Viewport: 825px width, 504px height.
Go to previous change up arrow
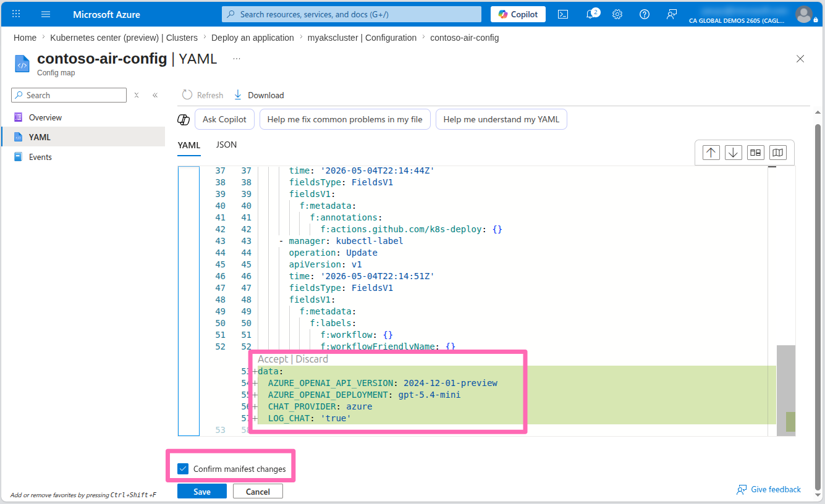point(711,153)
